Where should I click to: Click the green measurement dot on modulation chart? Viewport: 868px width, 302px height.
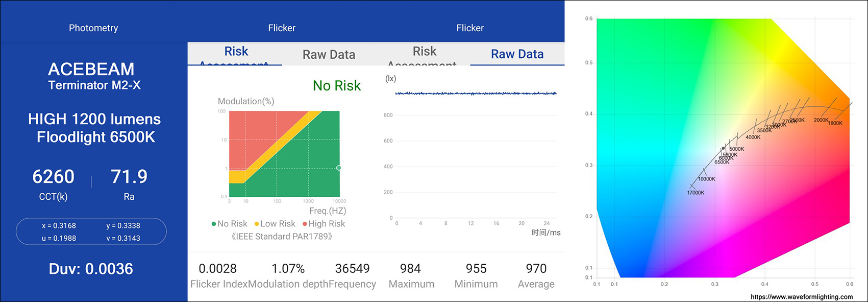point(339,168)
